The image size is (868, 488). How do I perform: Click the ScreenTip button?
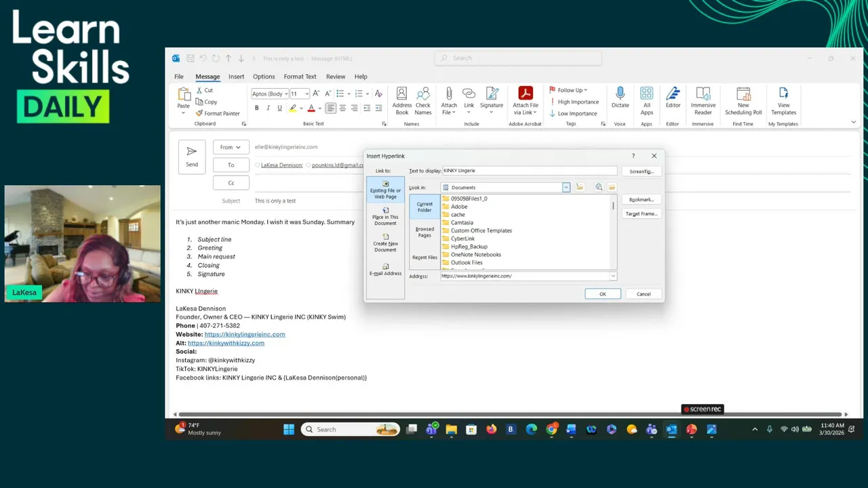642,171
